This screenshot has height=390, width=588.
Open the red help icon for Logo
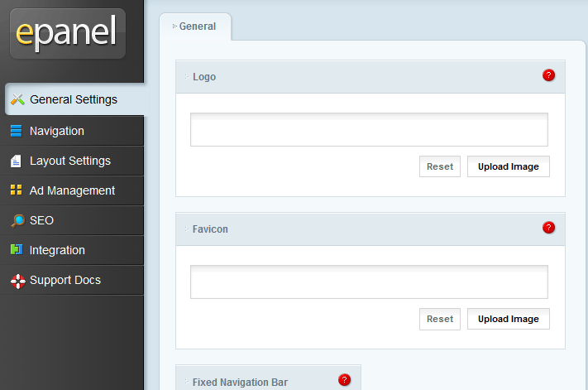pos(548,75)
